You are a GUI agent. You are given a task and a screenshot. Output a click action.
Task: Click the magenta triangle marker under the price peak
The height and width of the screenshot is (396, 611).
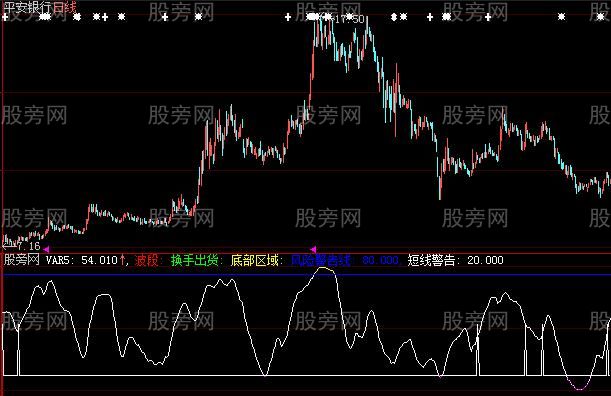coord(313,249)
